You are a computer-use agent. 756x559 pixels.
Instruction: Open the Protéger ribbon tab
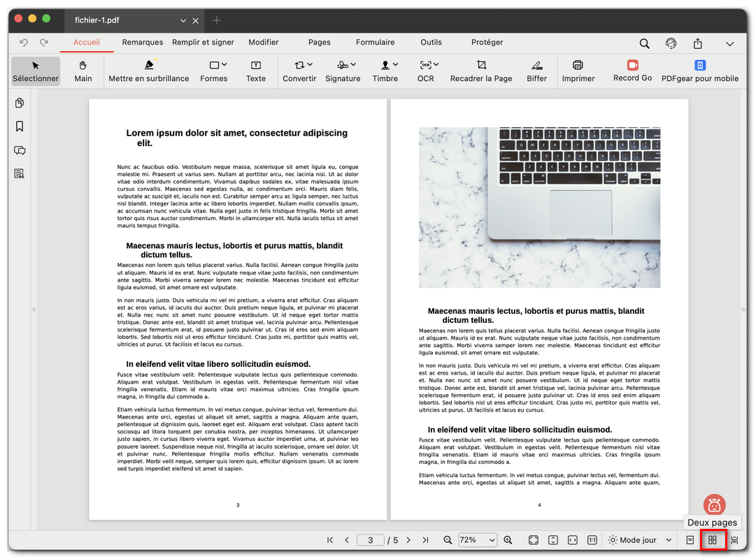coord(487,43)
